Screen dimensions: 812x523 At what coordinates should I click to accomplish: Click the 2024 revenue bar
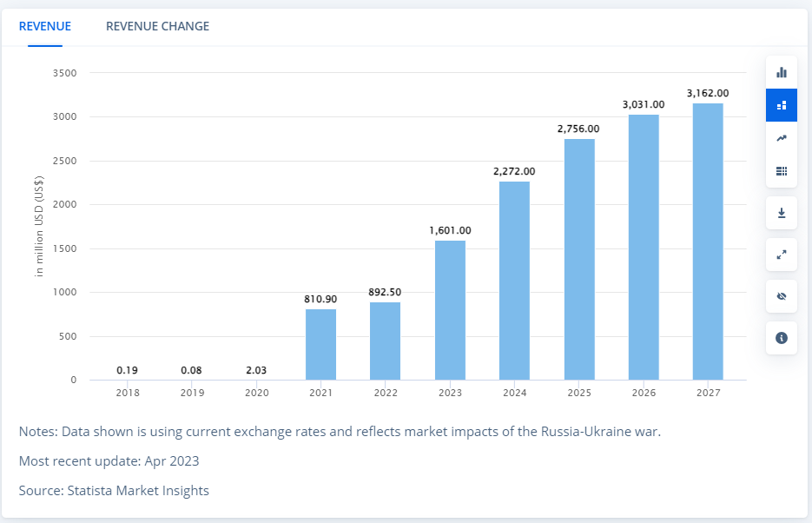point(514,281)
